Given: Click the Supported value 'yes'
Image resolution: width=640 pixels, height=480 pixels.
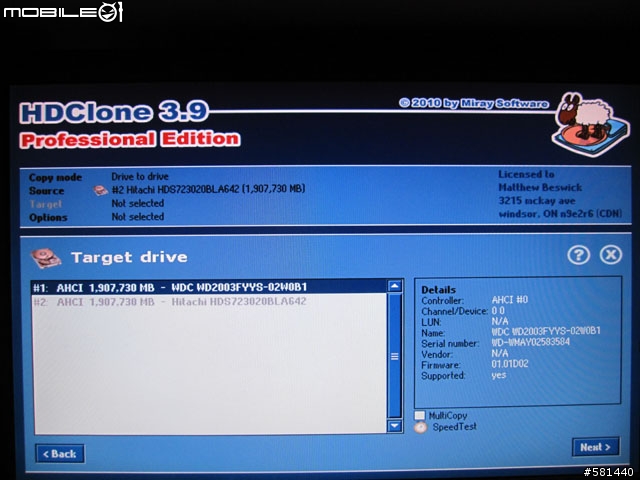Looking at the screenshot, I should (499, 375).
